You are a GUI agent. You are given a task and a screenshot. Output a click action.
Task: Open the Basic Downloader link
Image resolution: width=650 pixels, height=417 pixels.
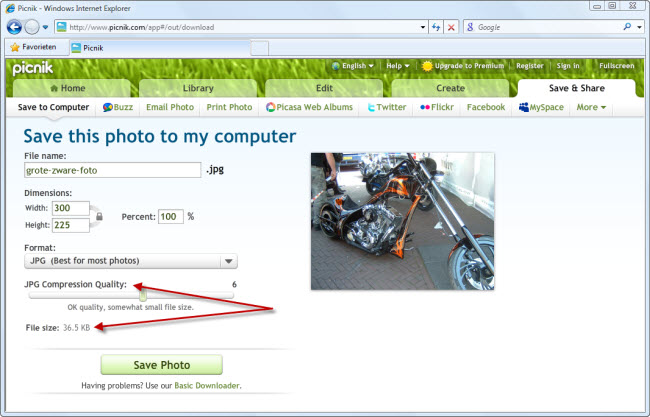207,385
